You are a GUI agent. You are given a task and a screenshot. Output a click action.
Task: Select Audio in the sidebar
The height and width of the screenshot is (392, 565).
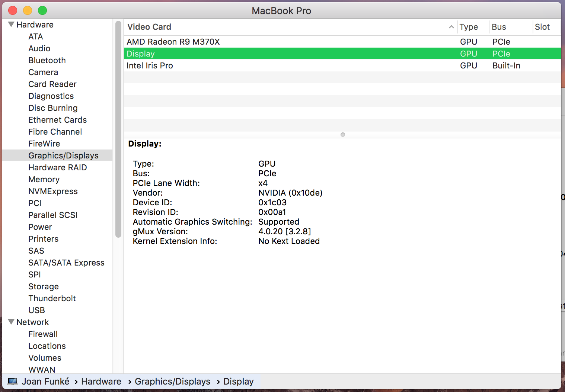point(39,48)
